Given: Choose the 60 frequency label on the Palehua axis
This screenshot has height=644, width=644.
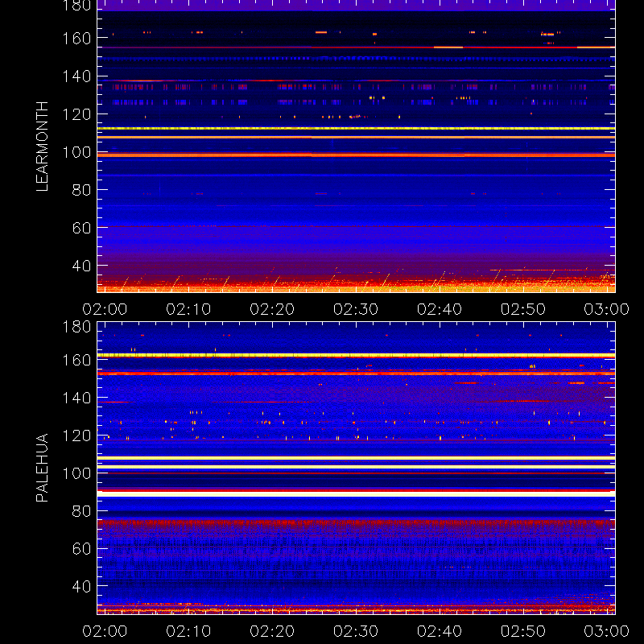Looking at the screenshot, I should pos(81,549).
